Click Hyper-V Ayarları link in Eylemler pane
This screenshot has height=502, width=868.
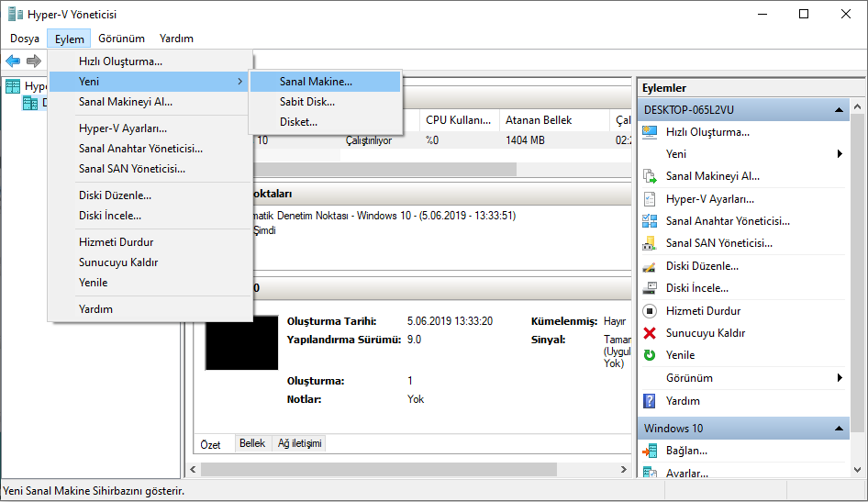pyautogui.click(x=709, y=199)
